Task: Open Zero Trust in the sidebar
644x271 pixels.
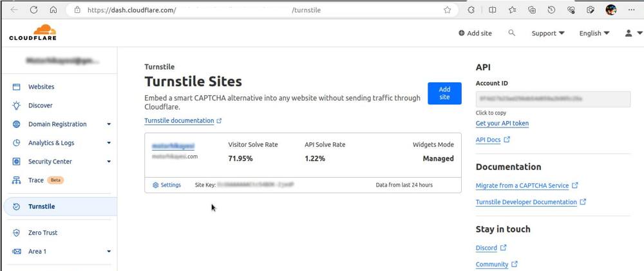Action: [43, 233]
